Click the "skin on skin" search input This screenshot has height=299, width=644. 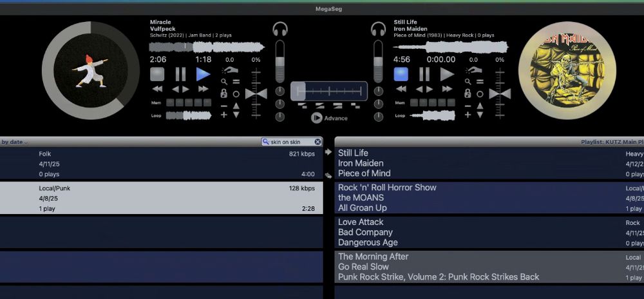(292, 142)
